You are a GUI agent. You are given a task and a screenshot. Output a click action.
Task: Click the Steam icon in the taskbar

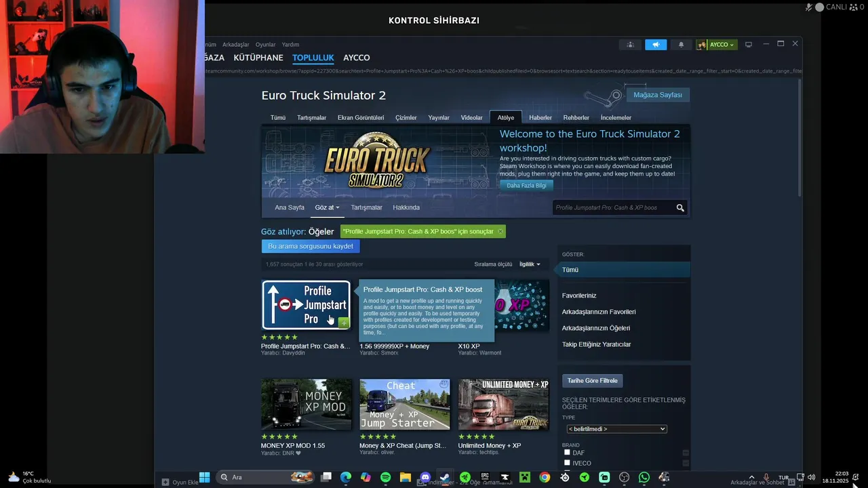point(445,477)
